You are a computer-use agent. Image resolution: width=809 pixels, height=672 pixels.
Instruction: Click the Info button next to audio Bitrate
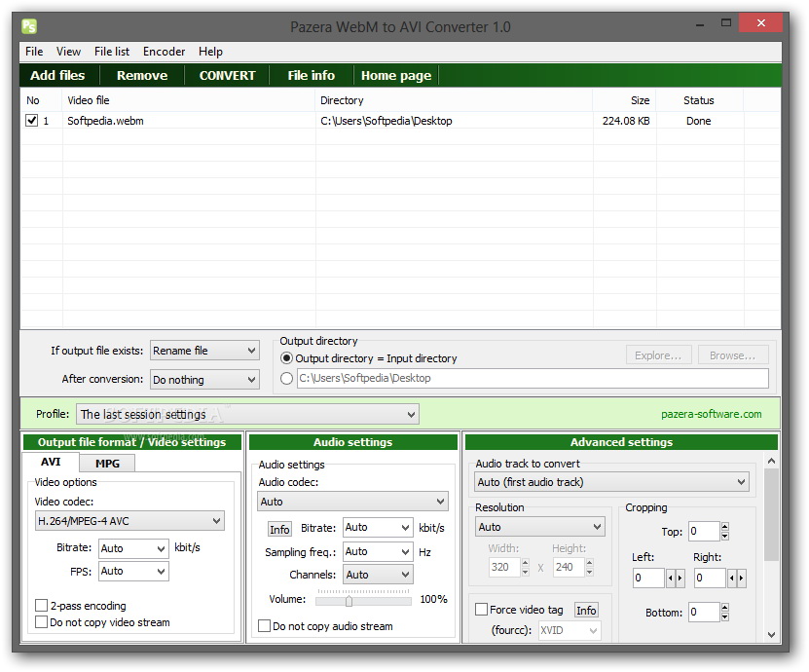point(279,529)
